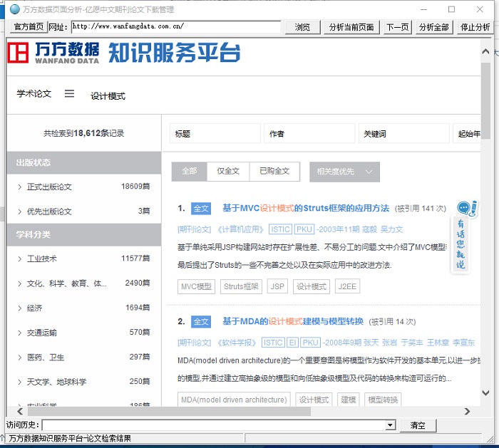This screenshot has width=499, height=448.
Task: Open author 寇毅 link
Action: tap(369, 229)
